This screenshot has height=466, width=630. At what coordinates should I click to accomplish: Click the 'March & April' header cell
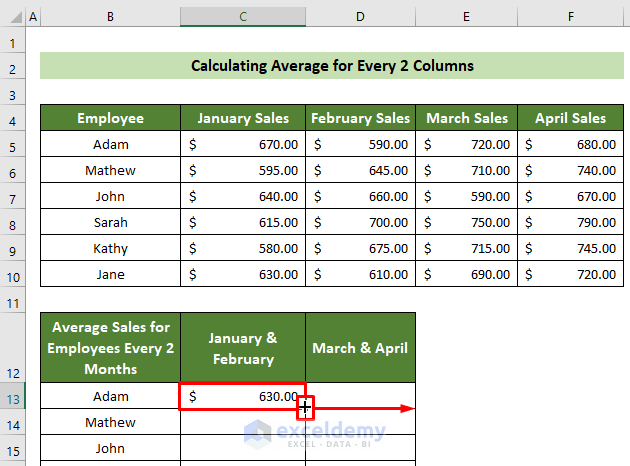tap(360, 347)
